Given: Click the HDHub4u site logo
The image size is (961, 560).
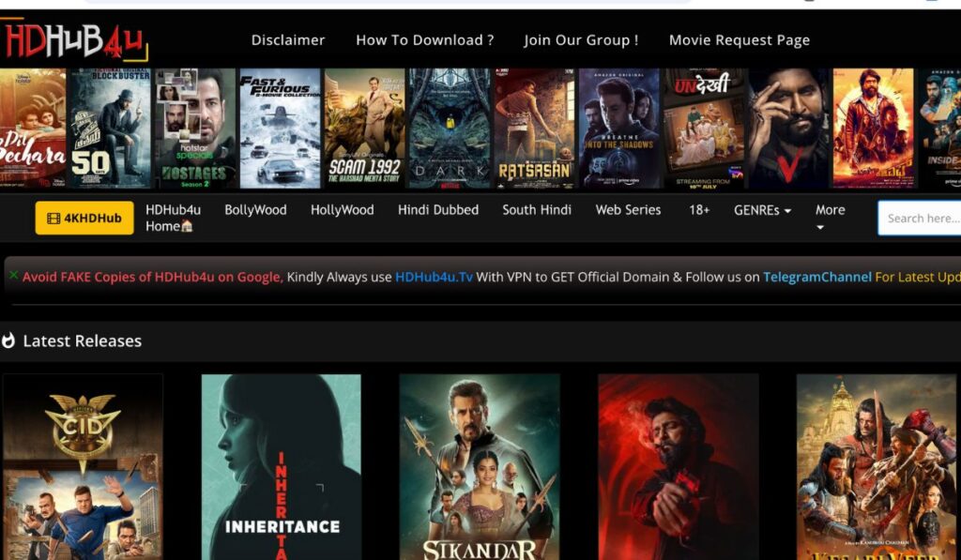Looking at the screenshot, I should [74, 40].
